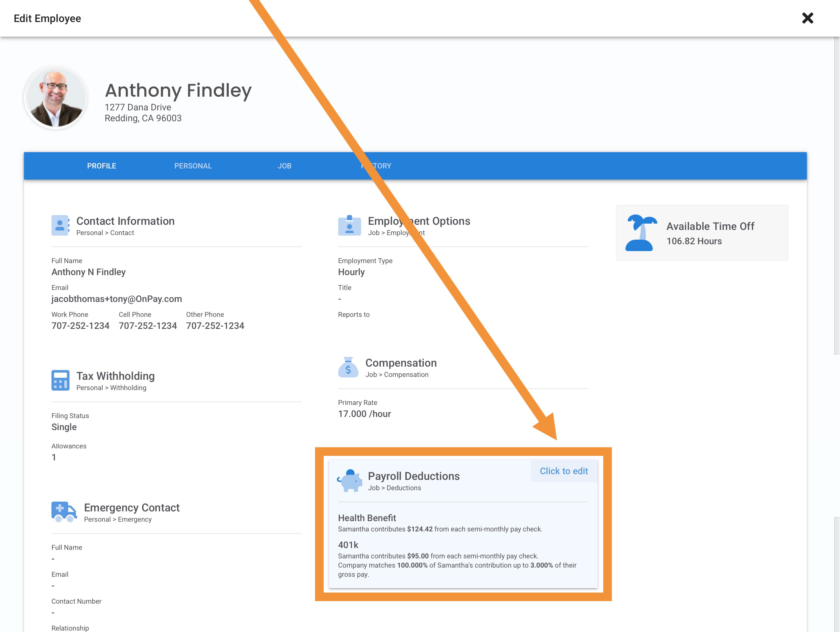The image size is (840, 632).
Task: Open the Compensation section heading
Action: coord(401,363)
